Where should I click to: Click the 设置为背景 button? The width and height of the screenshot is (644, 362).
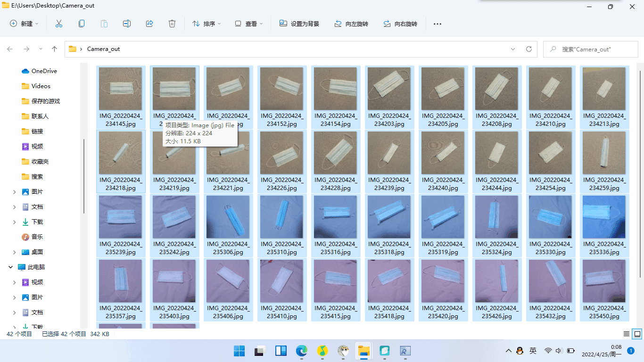[299, 24]
